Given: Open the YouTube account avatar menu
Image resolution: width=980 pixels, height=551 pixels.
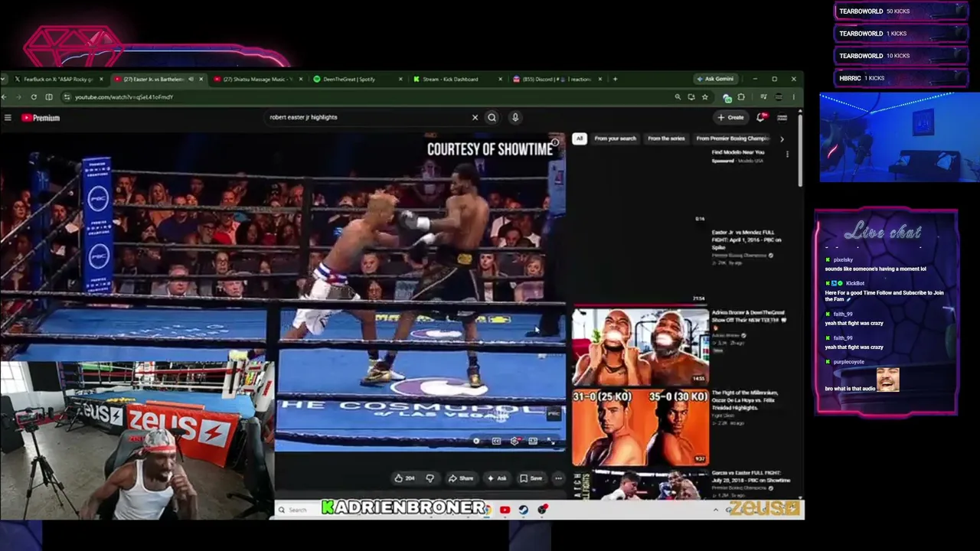Looking at the screenshot, I should pyautogui.click(x=782, y=118).
